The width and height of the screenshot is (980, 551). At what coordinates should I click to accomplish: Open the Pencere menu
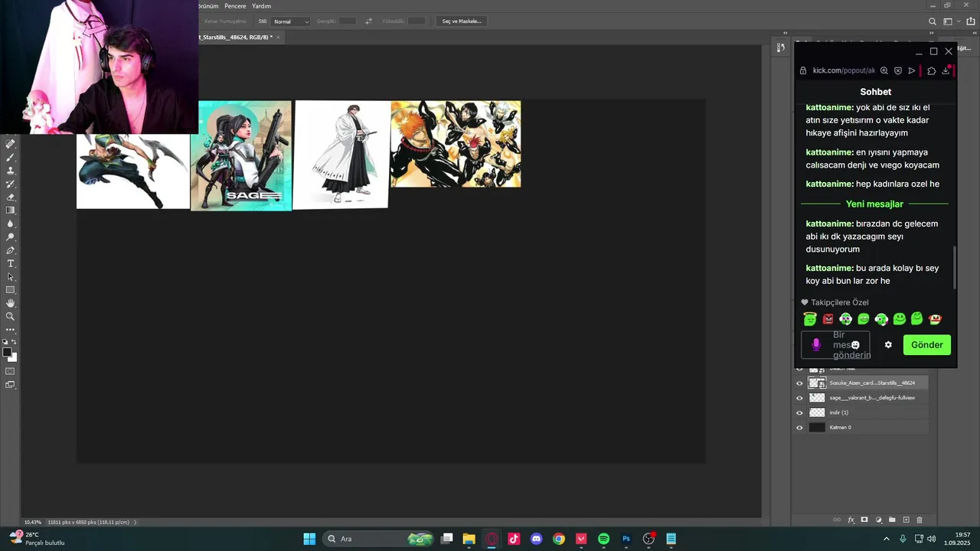(235, 6)
